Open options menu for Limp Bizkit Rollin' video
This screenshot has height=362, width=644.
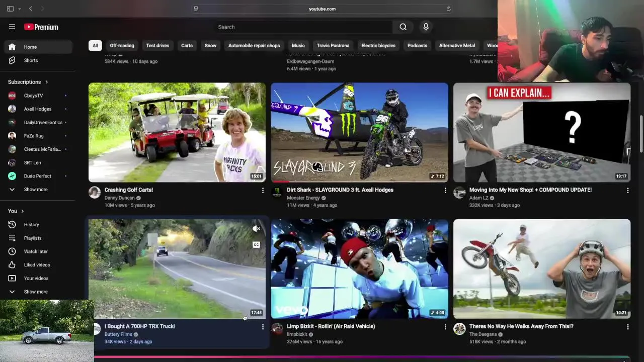tap(445, 327)
